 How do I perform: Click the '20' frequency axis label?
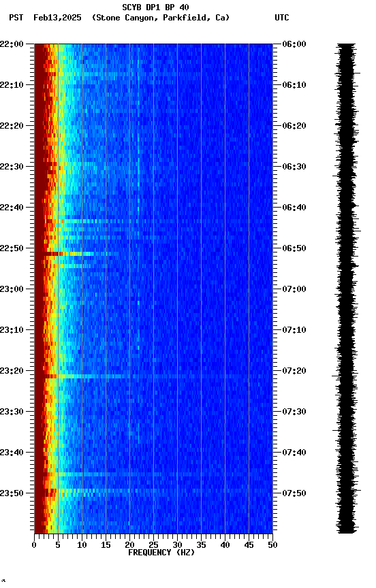click(x=129, y=545)
